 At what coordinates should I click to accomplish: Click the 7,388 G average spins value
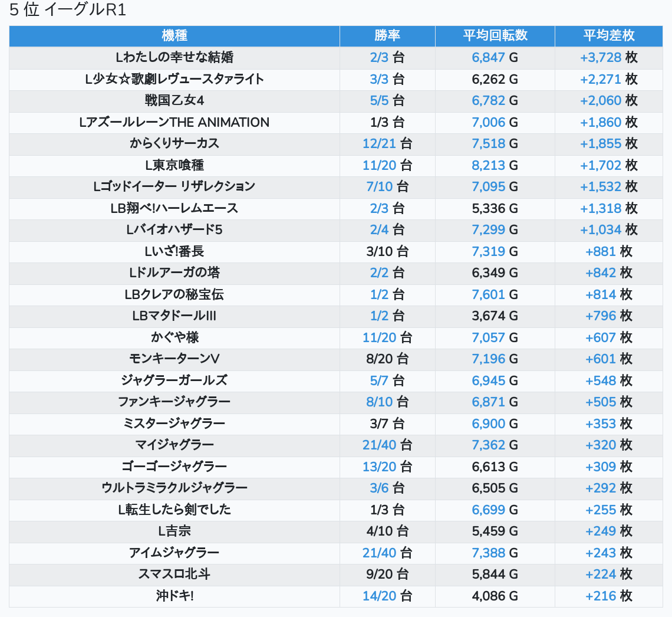coord(495,553)
